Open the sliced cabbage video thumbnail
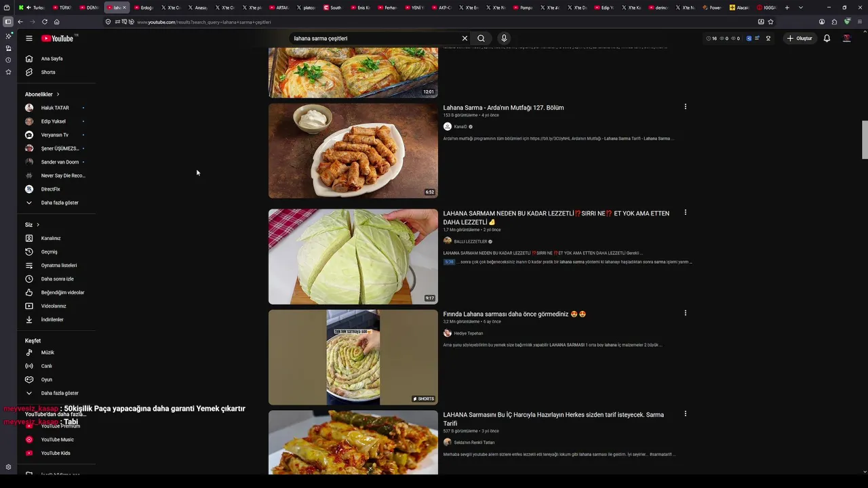The image size is (868, 488). 353,256
